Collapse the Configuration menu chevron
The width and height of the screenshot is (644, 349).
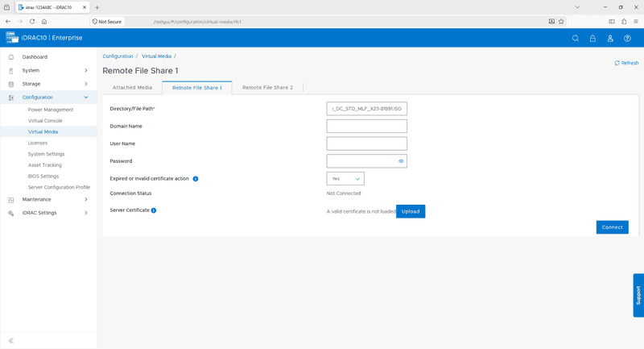click(86, 98)
